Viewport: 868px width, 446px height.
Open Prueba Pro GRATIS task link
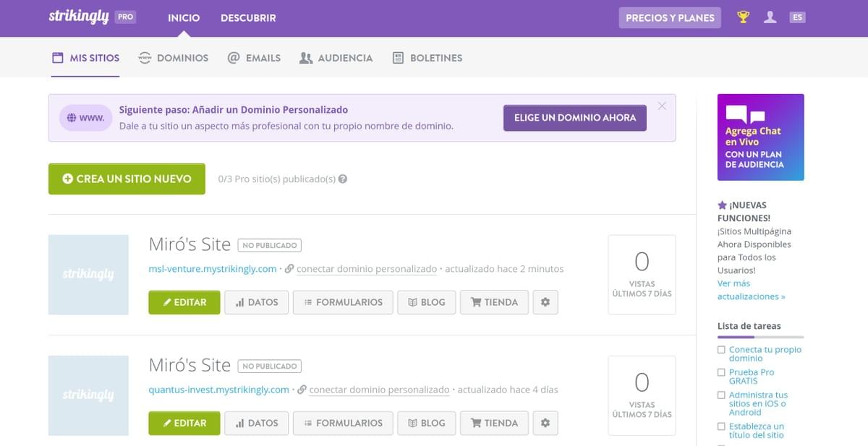(752, 377)
